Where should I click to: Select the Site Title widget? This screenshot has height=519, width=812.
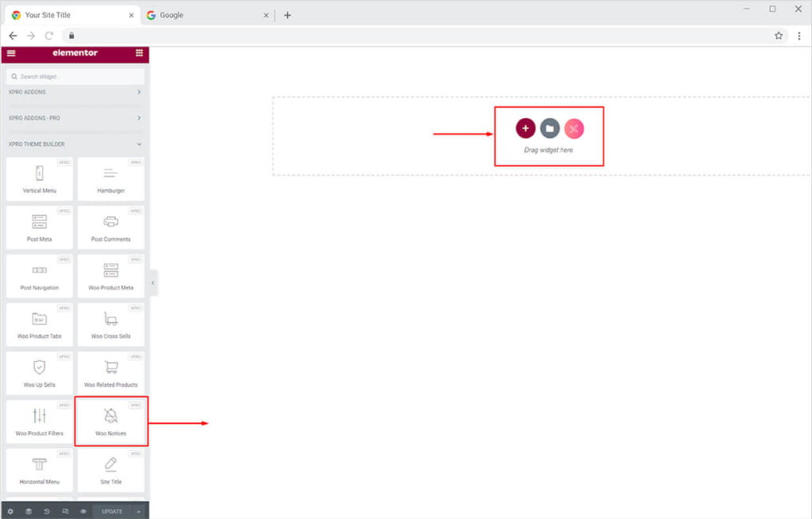(x=111, y=470)
